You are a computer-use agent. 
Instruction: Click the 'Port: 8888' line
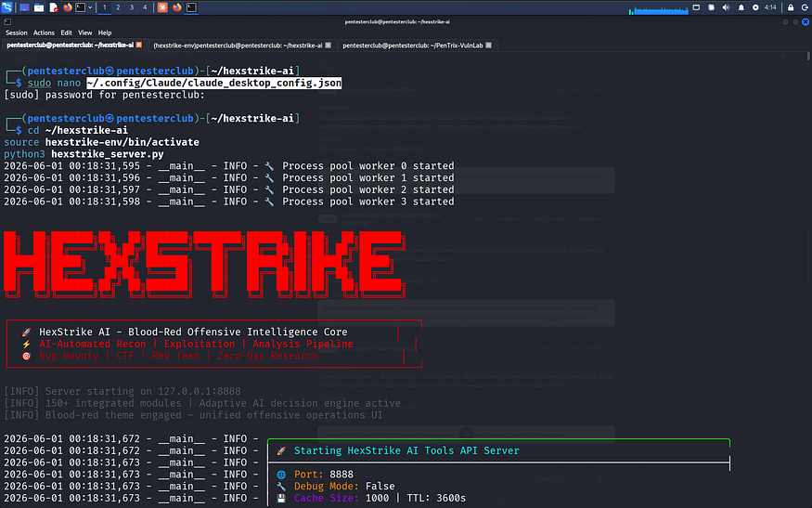pyautogui.click(x=323, y=475)
